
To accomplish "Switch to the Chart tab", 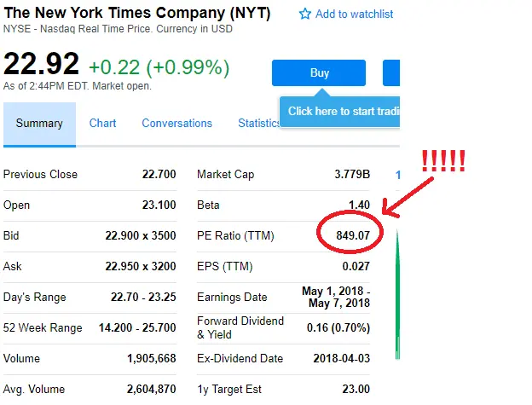I will pos(102,124).
